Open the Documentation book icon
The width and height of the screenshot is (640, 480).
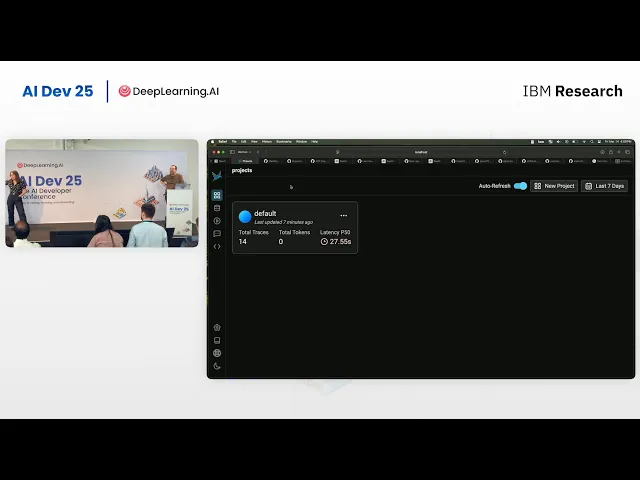(x=217, y=340)
